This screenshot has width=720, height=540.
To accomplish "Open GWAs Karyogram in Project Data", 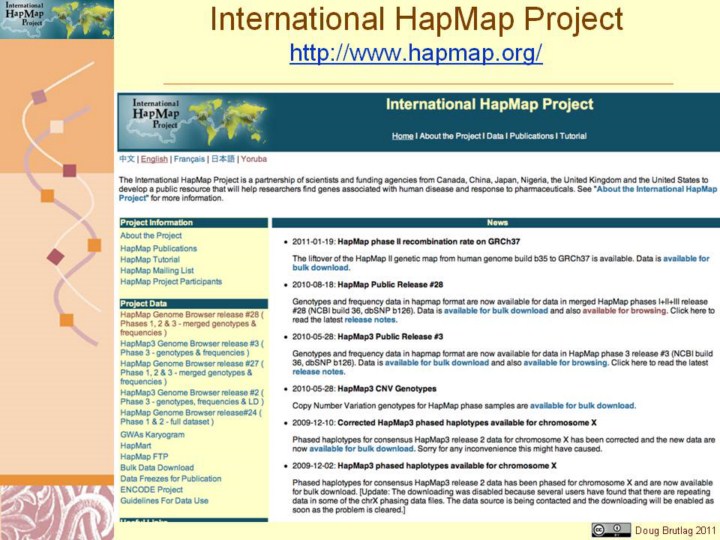I will (x=152, y=435).
